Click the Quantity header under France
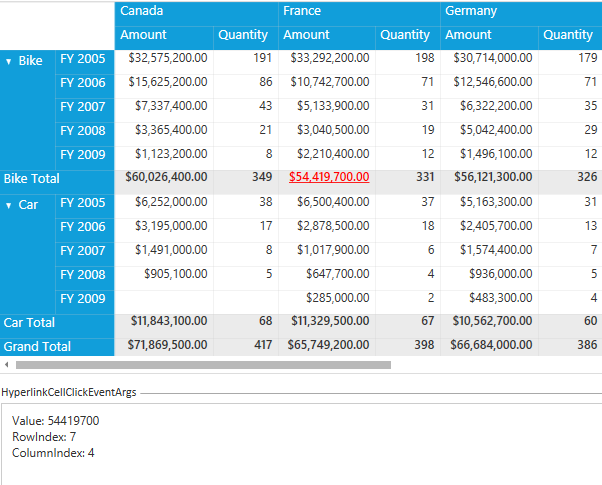 pos(405,35)
